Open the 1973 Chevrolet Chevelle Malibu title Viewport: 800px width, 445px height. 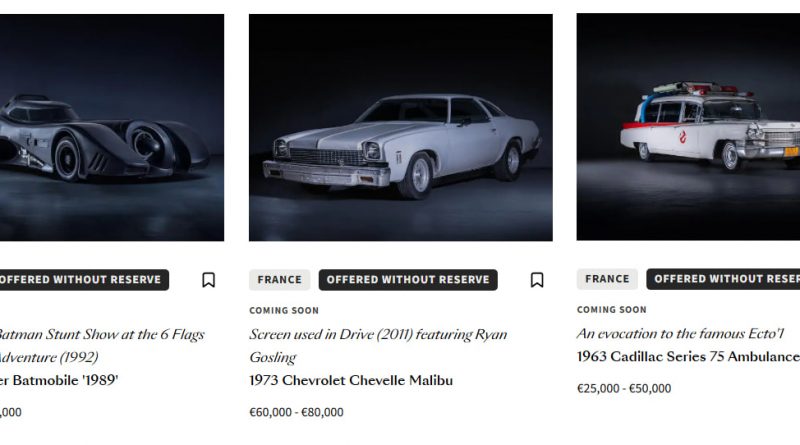[x=350, y=380]
